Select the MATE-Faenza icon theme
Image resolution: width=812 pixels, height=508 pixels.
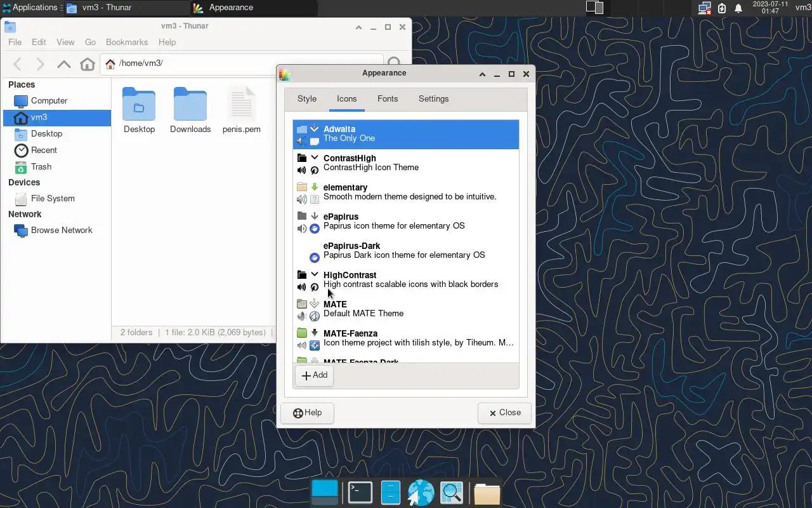406,338
